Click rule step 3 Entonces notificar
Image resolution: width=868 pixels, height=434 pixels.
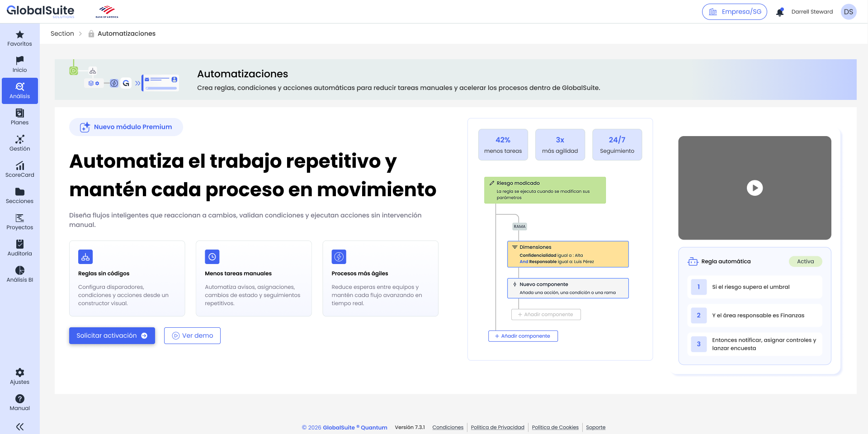pos(755,344)
